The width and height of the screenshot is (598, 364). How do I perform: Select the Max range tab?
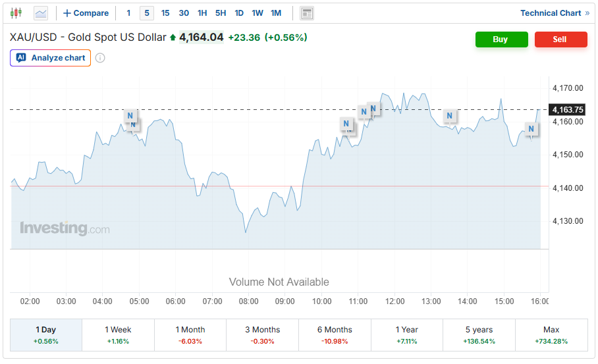coord(551,335)
